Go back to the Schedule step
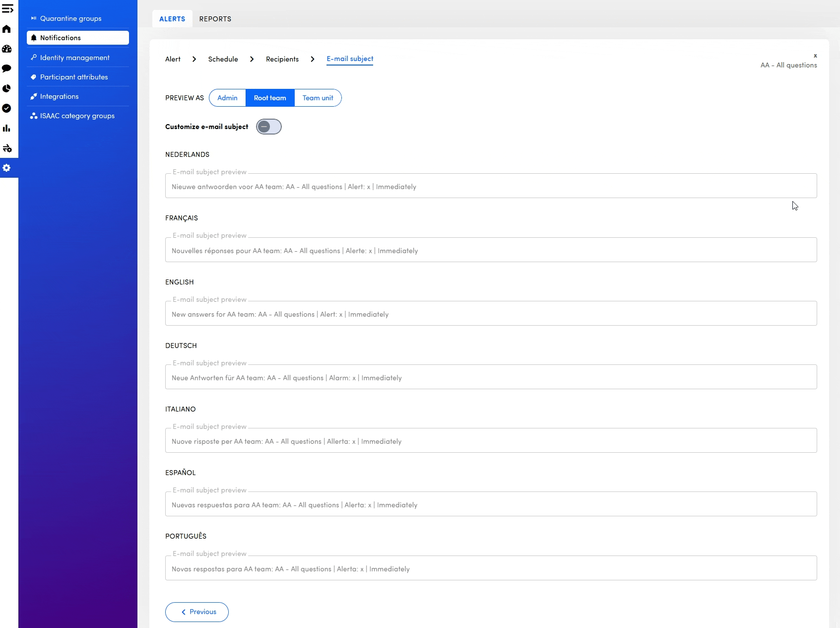840x628 pixels. pyautogui.click(x=223, y=59)
